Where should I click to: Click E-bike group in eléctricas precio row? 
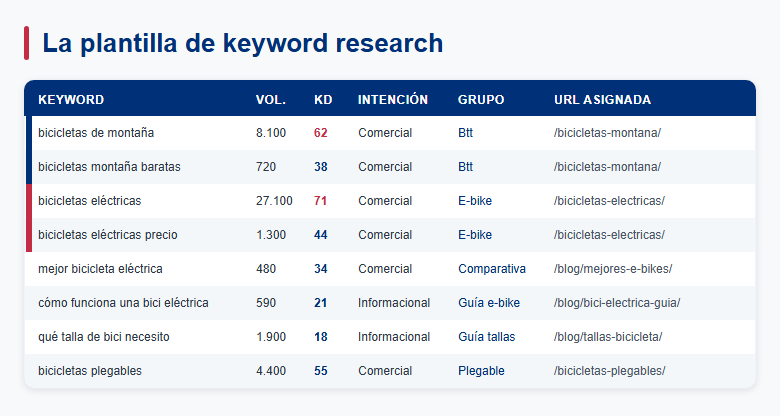[475, 235]
